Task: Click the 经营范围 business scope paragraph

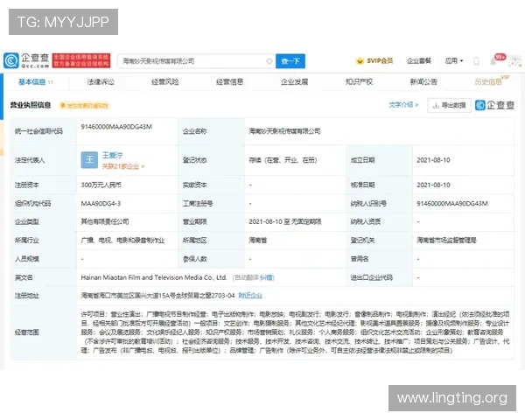Action: pos(296,332)
